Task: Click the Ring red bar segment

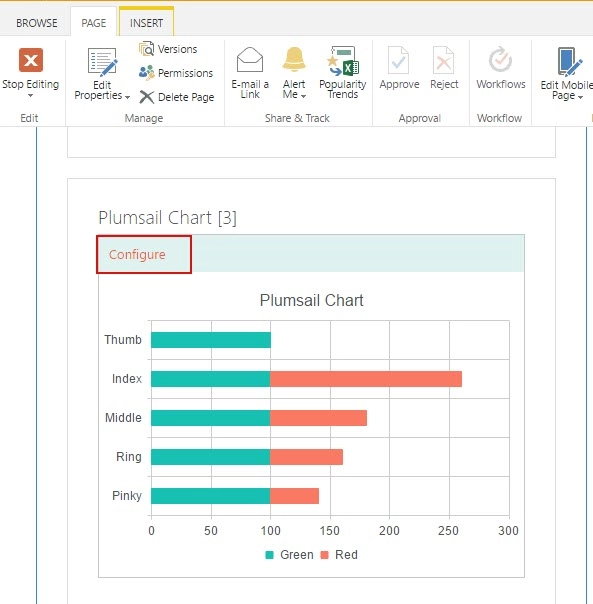Action: tap(307, 457)
